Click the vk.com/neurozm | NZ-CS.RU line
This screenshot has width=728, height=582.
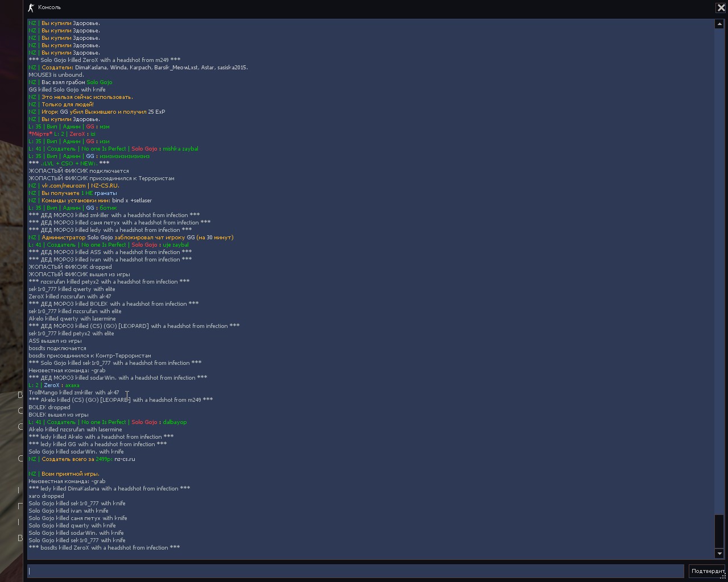point(80,185)
